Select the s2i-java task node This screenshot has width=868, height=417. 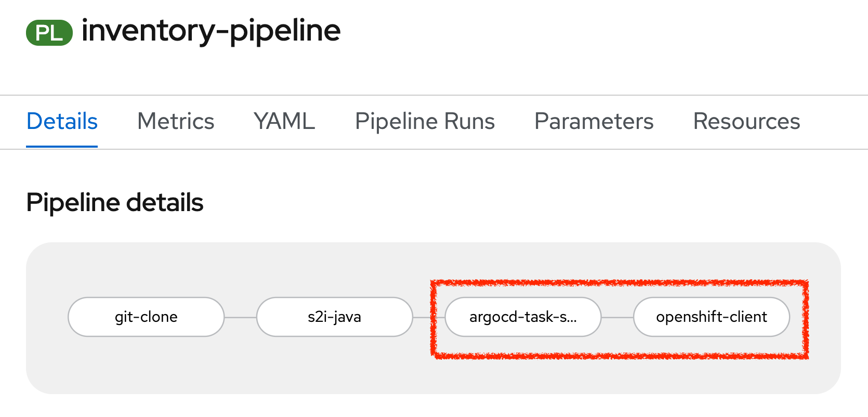click(x=334, y=317)
